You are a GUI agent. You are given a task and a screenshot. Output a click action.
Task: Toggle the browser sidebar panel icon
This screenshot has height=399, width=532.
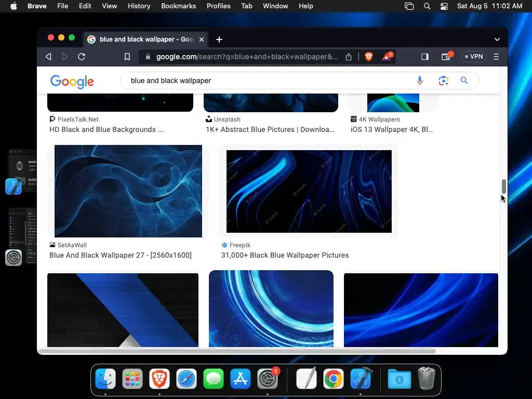pos(425,57)
